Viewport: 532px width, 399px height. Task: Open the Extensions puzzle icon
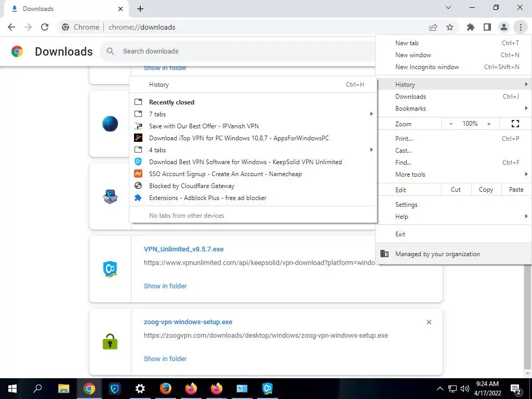click(471, 27)
